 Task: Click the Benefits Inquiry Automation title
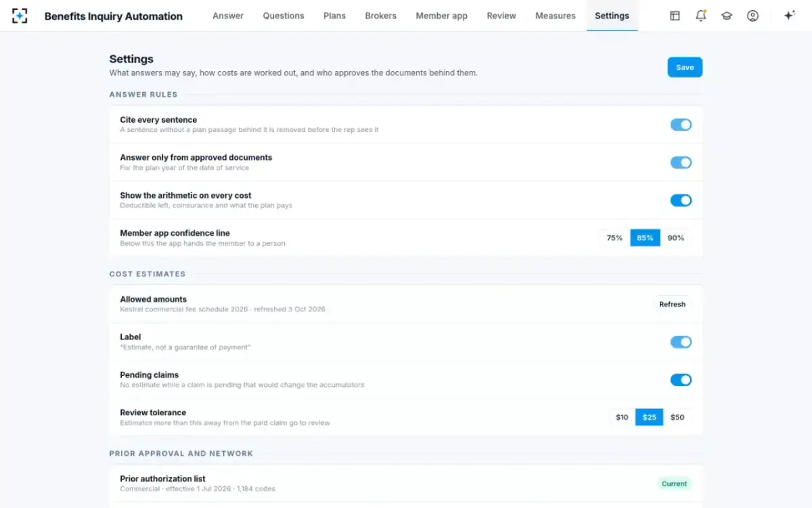click(x=114, y=16)
